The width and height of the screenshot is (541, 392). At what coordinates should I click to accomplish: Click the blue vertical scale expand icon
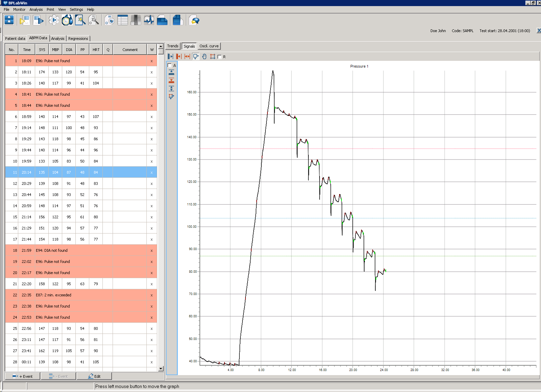(171, 73)
